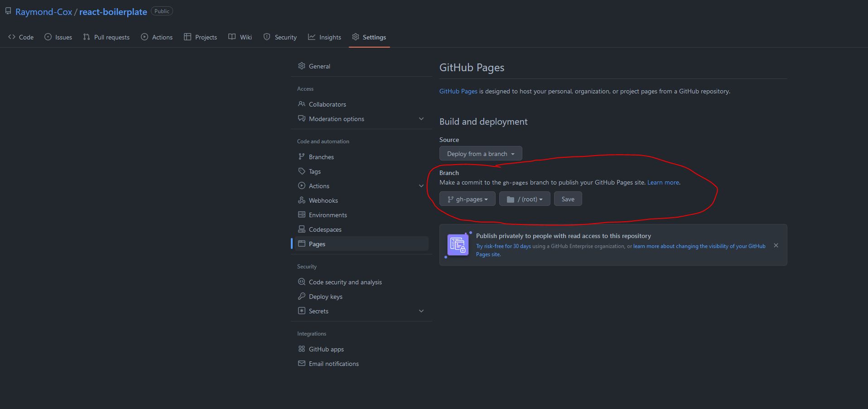This screenshot has width=868, height=409.
Task: Click the GitHub apps grid icon
Action: (x=302, y=349)
